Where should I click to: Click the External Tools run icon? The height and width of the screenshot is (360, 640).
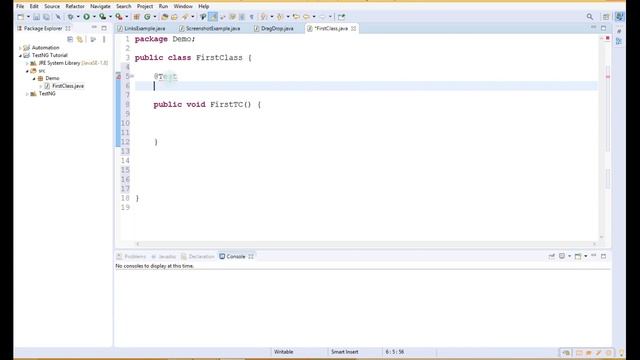pos(119,17)
